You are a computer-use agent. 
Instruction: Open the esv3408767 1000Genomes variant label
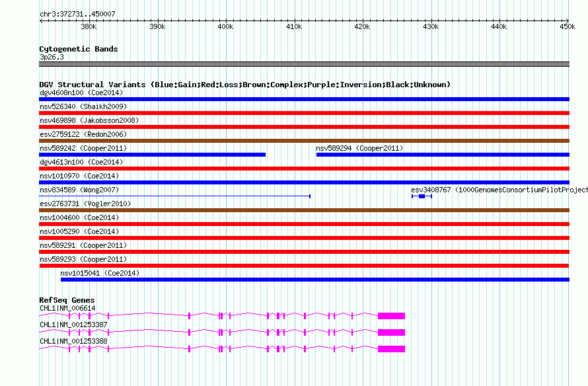pos(499,190)
